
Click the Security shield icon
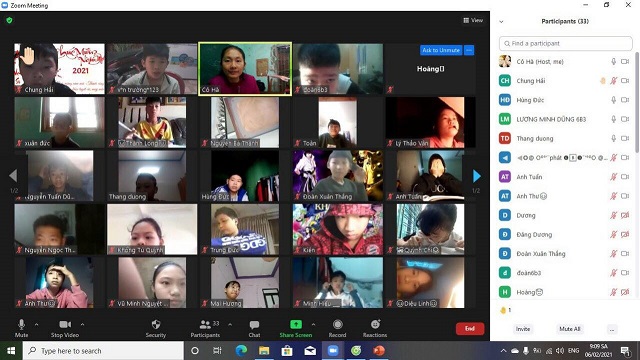point(156,324)
